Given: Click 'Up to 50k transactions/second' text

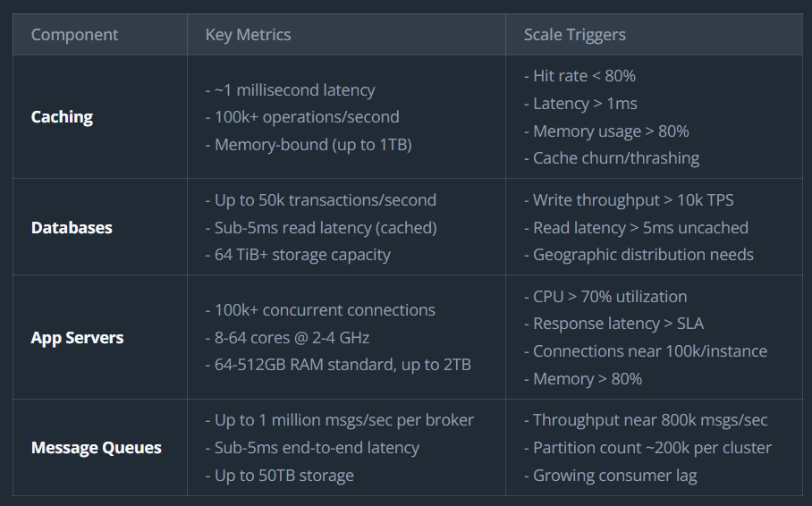Looking at the screenshot, I should (320, 200).
